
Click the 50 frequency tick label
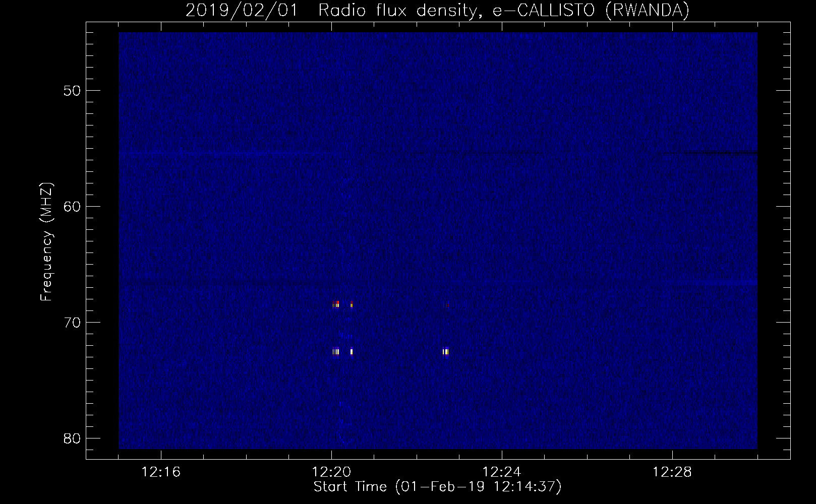click(x=72, y=91)
